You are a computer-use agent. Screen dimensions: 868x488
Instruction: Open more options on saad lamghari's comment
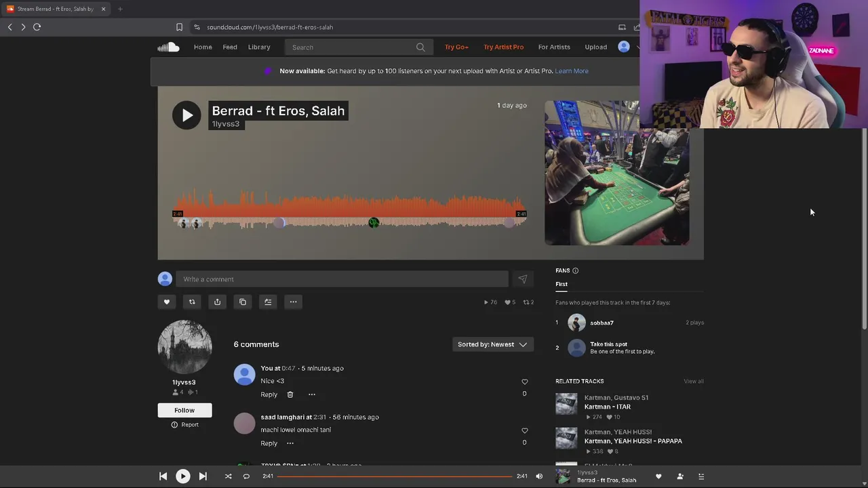pos(290,443)
